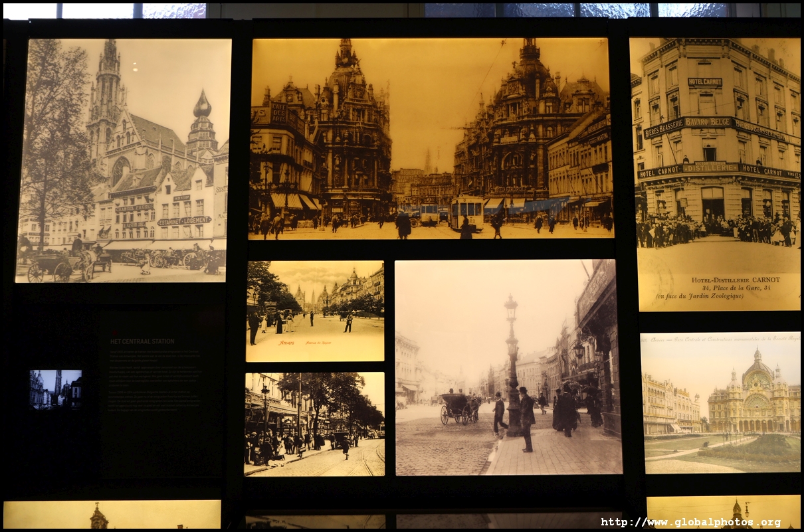Open the www.globalphotos.org watermark link
The height and width of the screenshot is (532, 804).
[690, 522]
